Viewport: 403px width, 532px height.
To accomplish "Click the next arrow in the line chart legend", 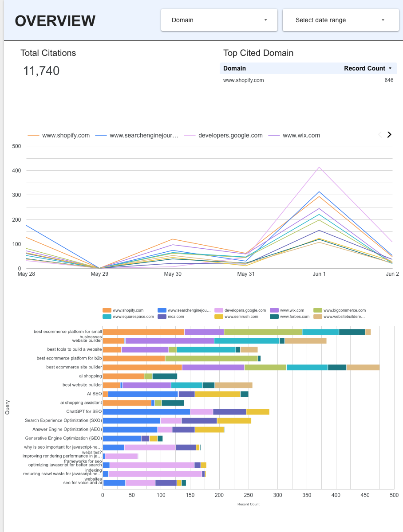I will click(389, 135).
